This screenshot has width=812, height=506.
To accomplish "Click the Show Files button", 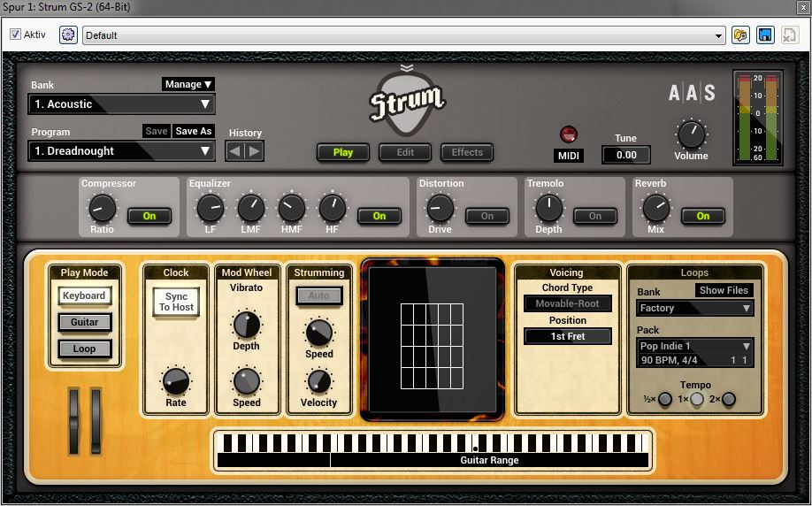I will click(724, 290).
